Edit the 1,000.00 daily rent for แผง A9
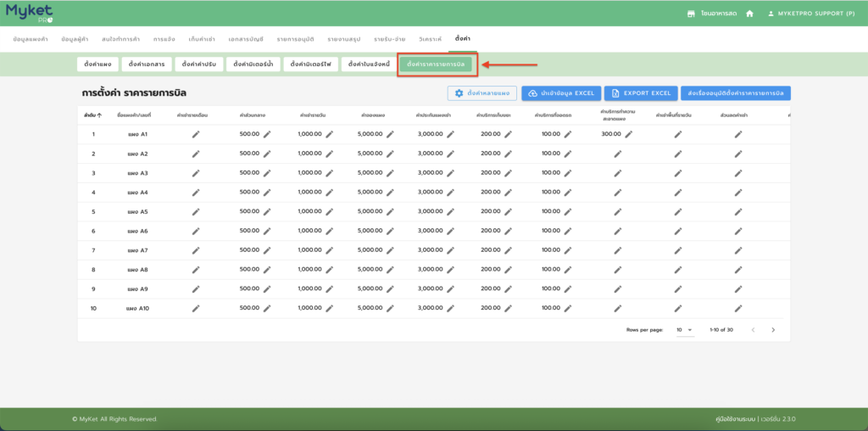The height and width of the screenshot is (431, 868). pos(330,288)
